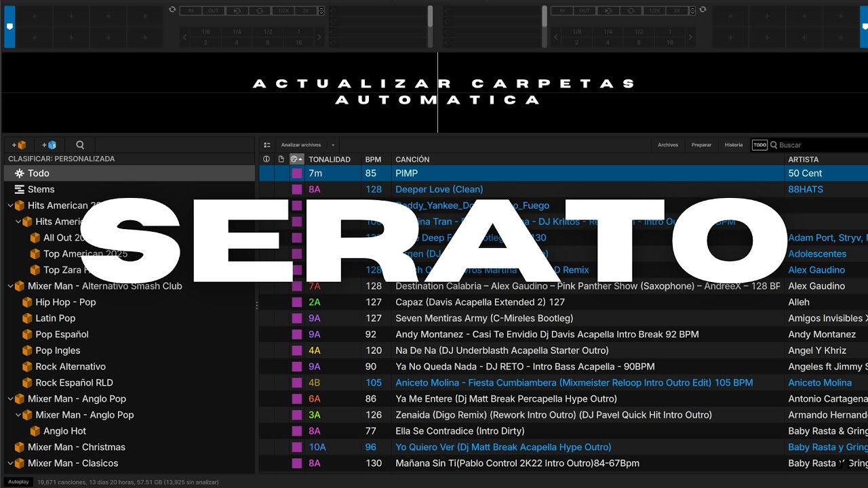Select the 1/8 loop size on left deck
868x488 pixels.
click(205, 32)
